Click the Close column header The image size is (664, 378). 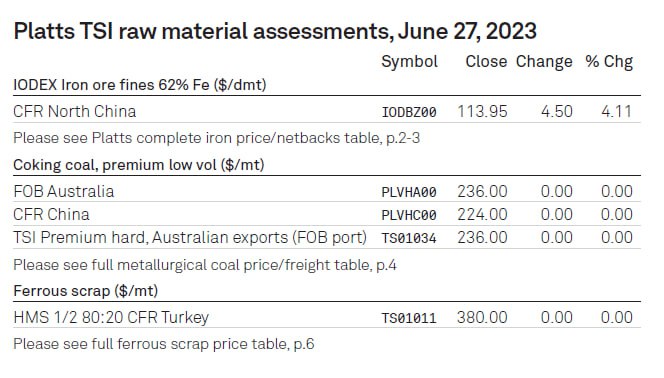click(x=486, y=61)
